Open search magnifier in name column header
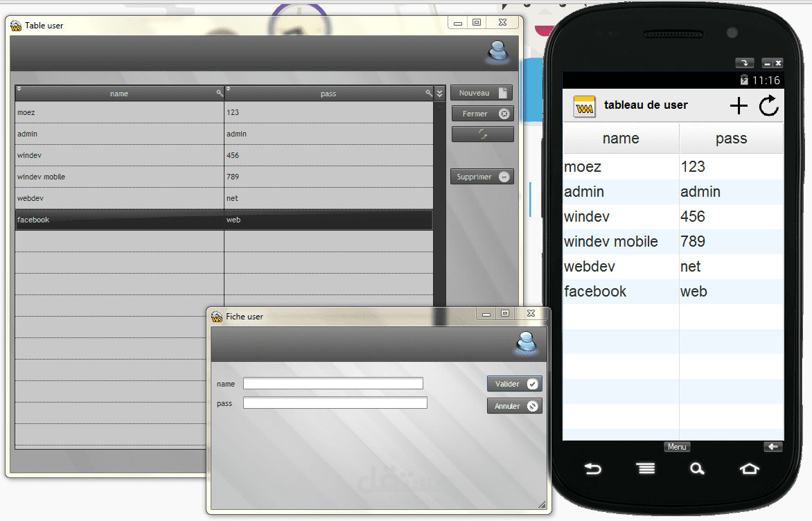This screenshot has height=521, width=812. tap(220, 94)
